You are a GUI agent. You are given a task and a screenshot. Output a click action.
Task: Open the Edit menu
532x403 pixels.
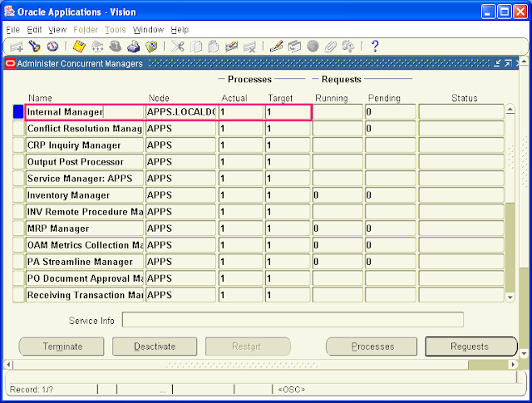[x=34, y=30]
